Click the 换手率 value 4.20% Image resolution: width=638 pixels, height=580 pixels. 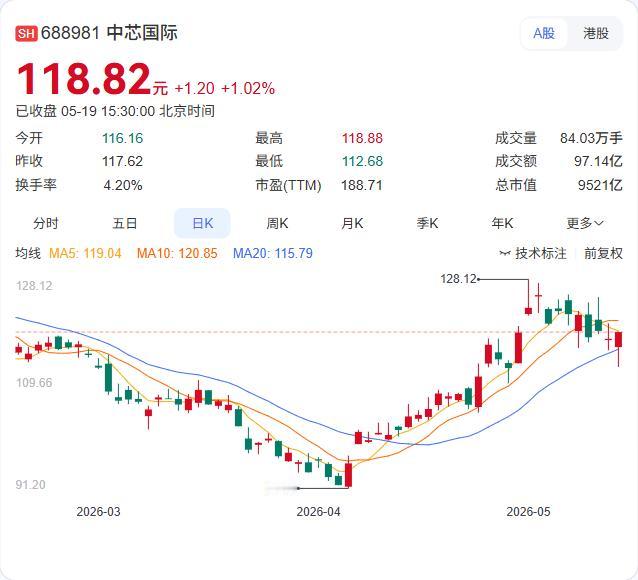tap(123, 185)
